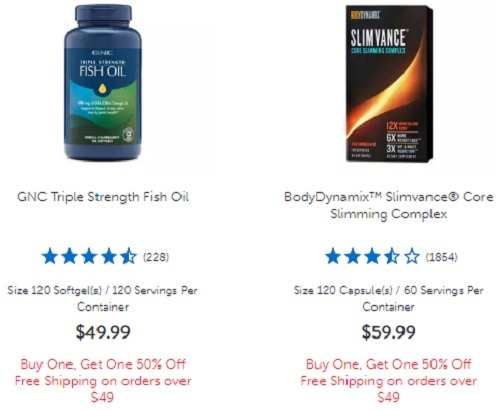The height and width of the screenshot is (410, 500).
Task: Click the $49.99 price of Fish Oil
Action: pyautogui.click(x=103, y=332)
